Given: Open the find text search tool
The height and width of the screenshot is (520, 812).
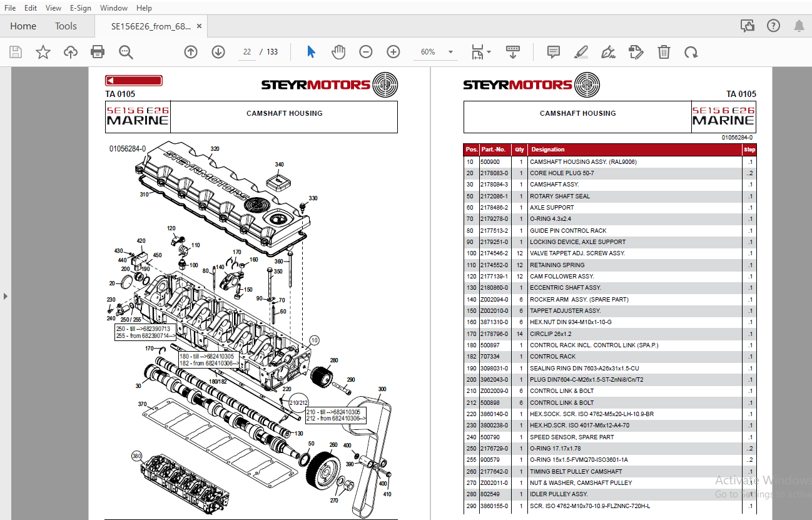Looking at the screenshot, I should (x=126, y=52).
